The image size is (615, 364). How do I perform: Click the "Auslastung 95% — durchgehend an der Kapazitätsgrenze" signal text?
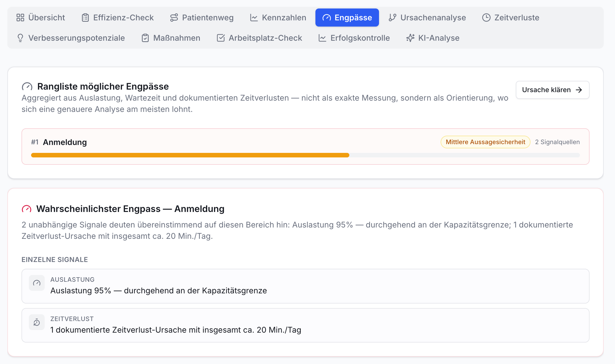point(159,291)
